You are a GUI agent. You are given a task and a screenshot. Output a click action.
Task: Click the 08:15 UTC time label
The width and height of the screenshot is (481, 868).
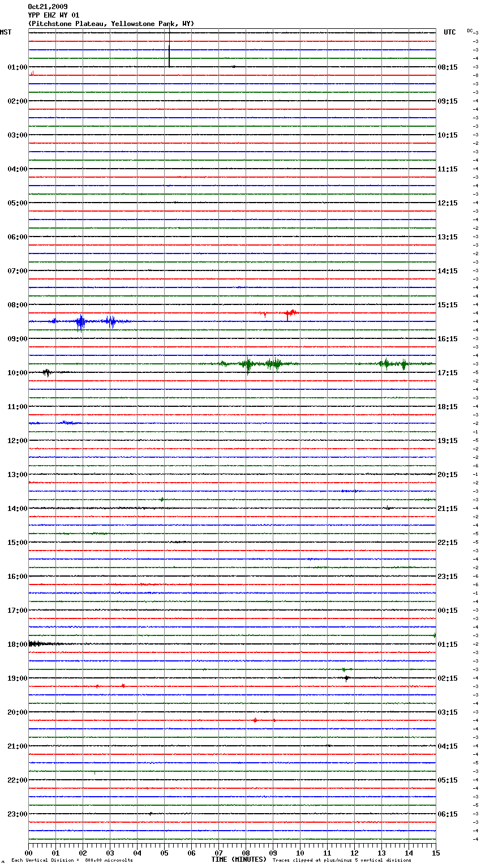coord(448,67)
